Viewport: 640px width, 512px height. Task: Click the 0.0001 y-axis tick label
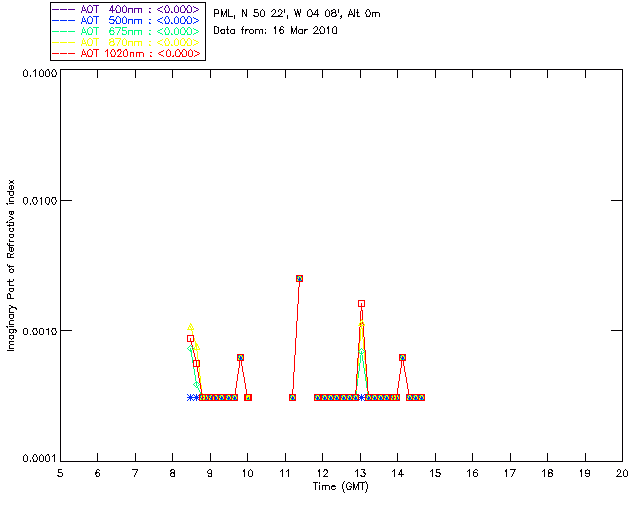(39, 459)
